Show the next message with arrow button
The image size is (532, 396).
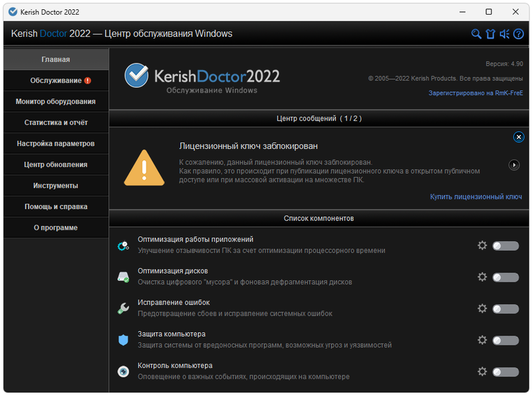coord(514,165)
